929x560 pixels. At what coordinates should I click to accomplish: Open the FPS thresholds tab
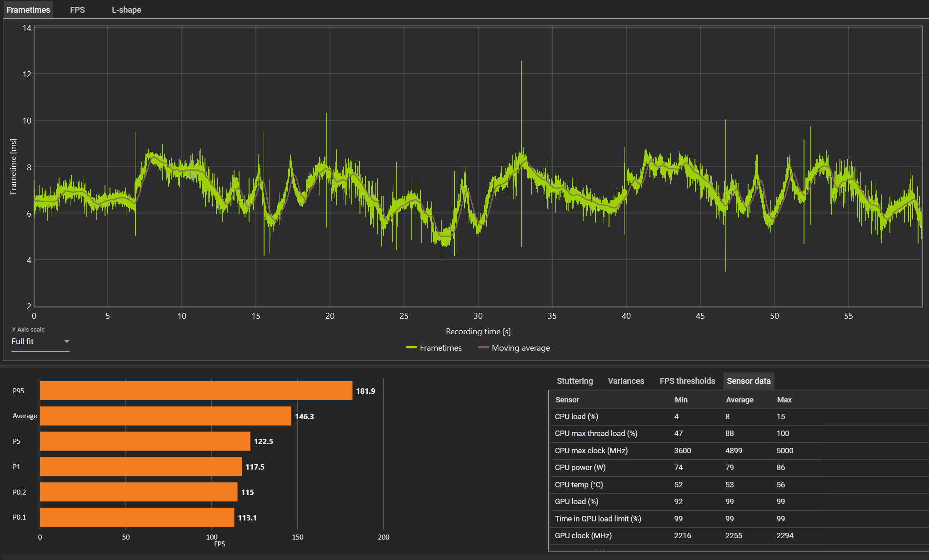coord(687,381)
